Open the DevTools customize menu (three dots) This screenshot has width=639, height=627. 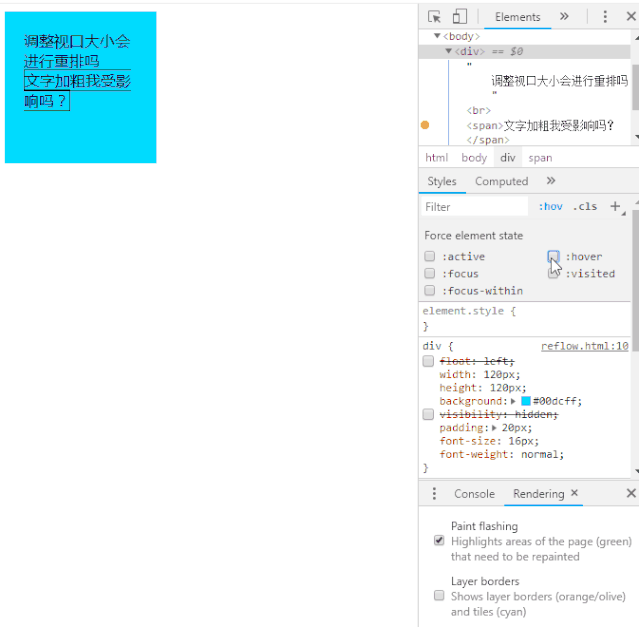605,17
